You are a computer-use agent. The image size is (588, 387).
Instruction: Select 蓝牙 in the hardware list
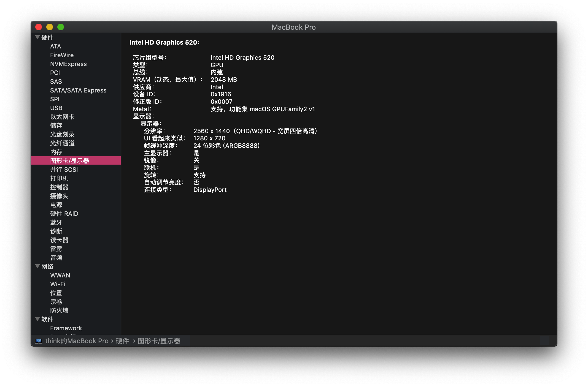[x=56, y=222]
